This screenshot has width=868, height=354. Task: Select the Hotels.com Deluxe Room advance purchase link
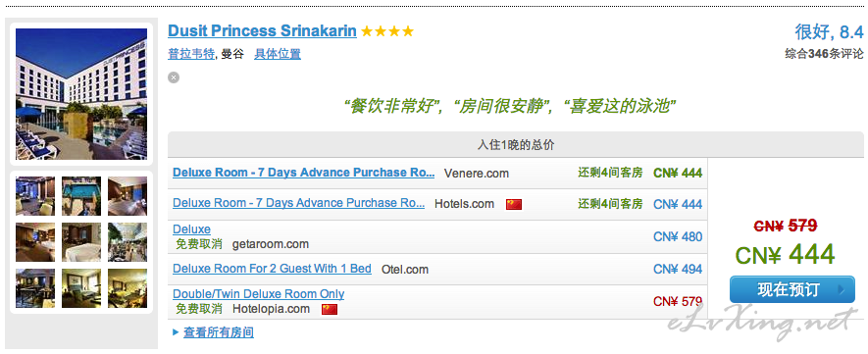pyautogui.click(x=299, y=203)
